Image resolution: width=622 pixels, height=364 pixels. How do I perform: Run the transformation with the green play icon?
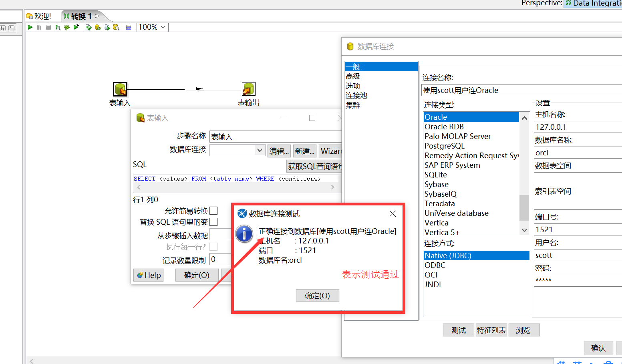[x=30, y=27]
